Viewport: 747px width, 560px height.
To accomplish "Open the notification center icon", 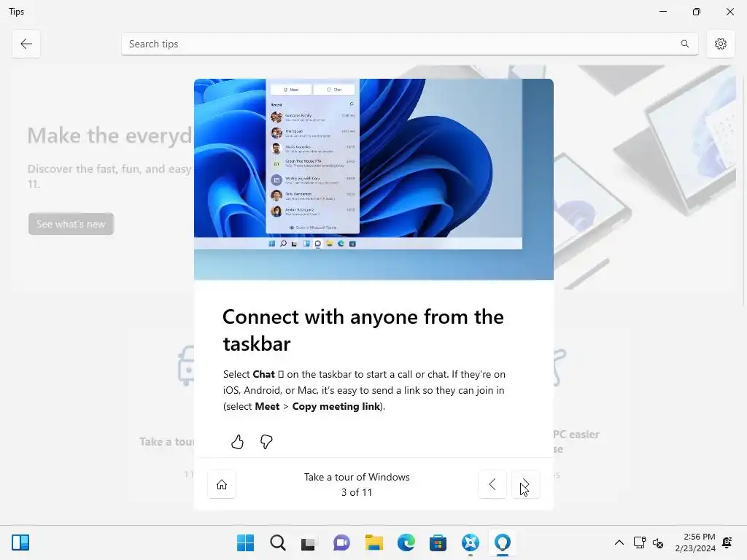I will [x=727, y=542].
